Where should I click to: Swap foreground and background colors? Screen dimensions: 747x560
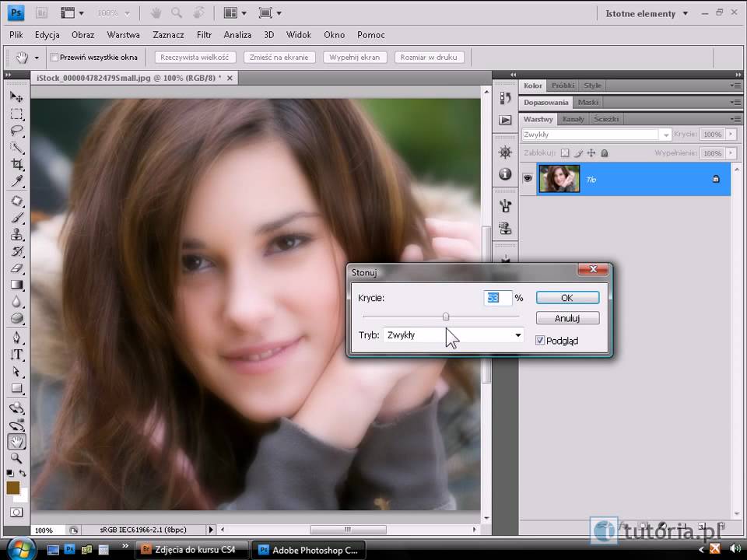pyautogui.click(x=23, y=474)
